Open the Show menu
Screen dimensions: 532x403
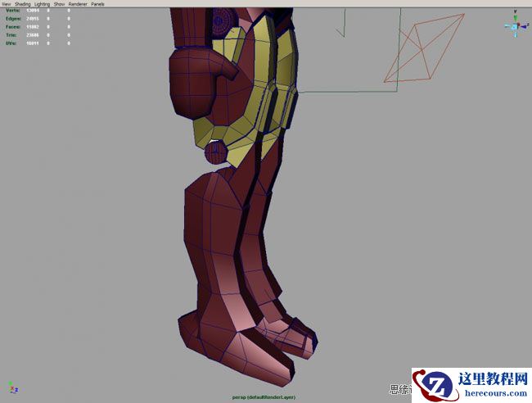60,4
